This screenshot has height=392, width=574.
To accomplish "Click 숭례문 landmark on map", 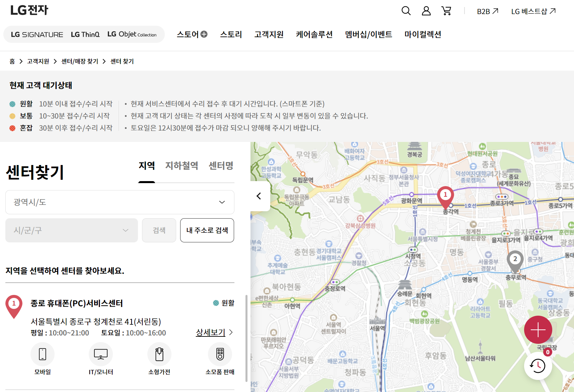I will (x=405, y=289).
